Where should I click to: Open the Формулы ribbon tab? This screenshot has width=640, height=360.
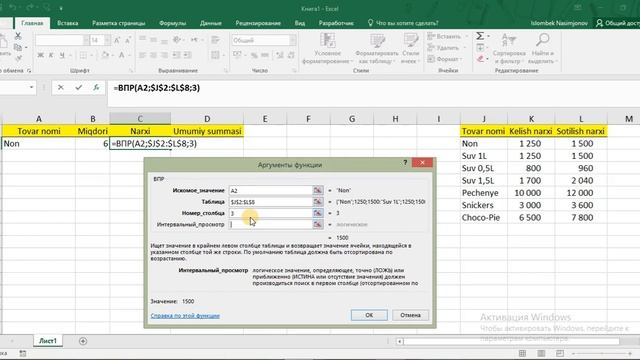pyautogui.click(x=173, y=23)
